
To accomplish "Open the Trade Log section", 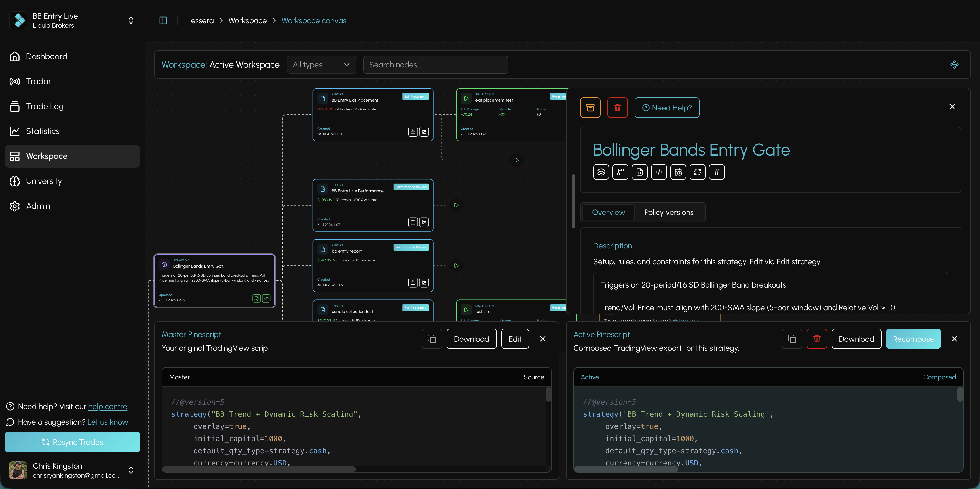I will point(72,107).
